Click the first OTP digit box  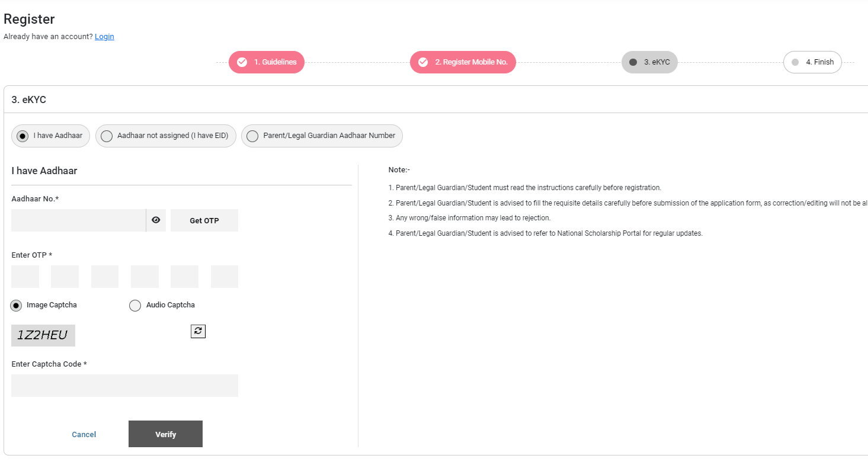[25, 277]
